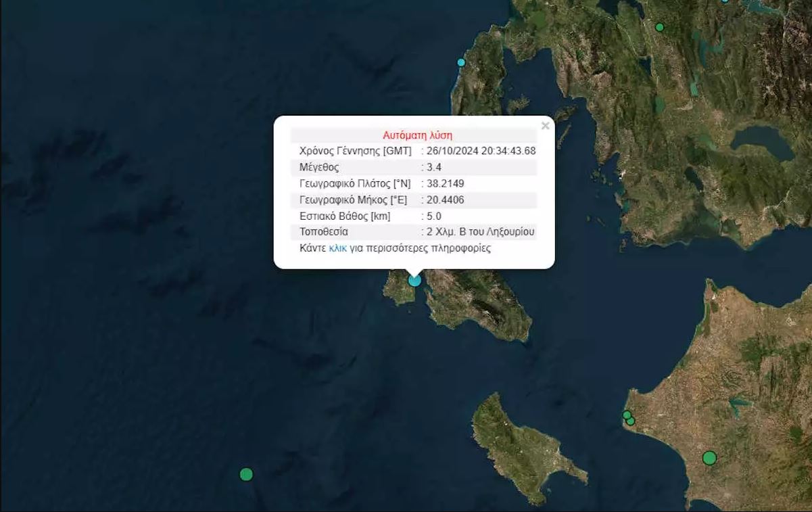Click the Μέγεθος row label

point(319,167)
